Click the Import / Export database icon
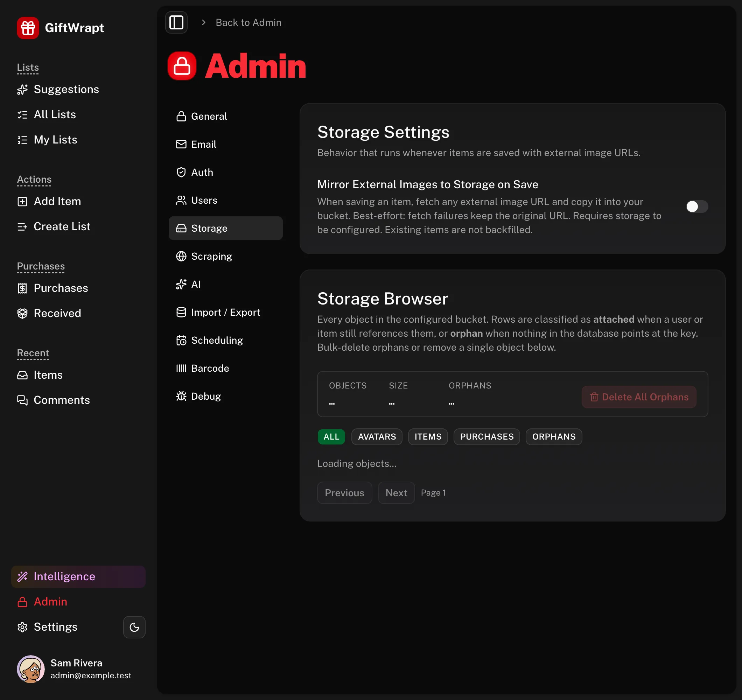The width and height of the screenshot is (742, 700). click(x=181, y=312)
